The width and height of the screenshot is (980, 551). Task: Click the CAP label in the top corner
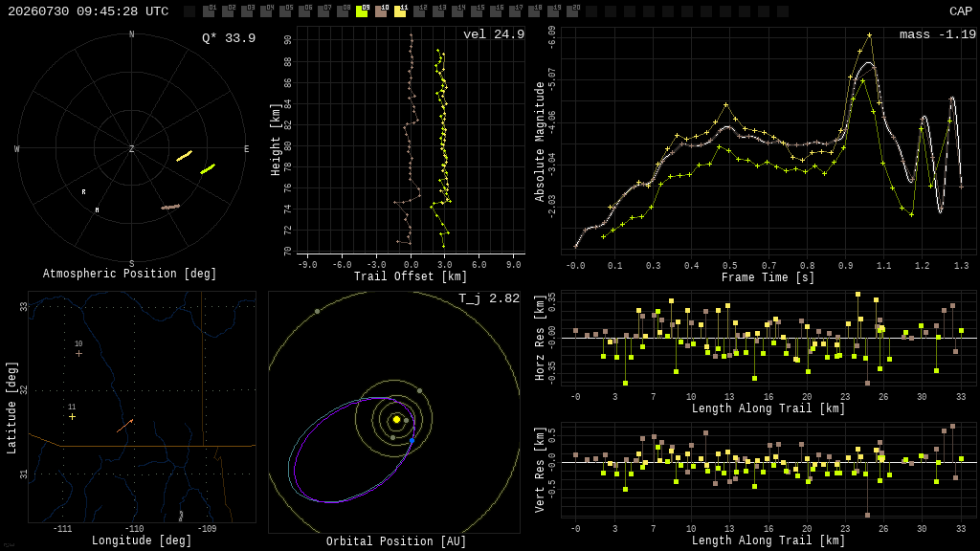pos(961,11)
